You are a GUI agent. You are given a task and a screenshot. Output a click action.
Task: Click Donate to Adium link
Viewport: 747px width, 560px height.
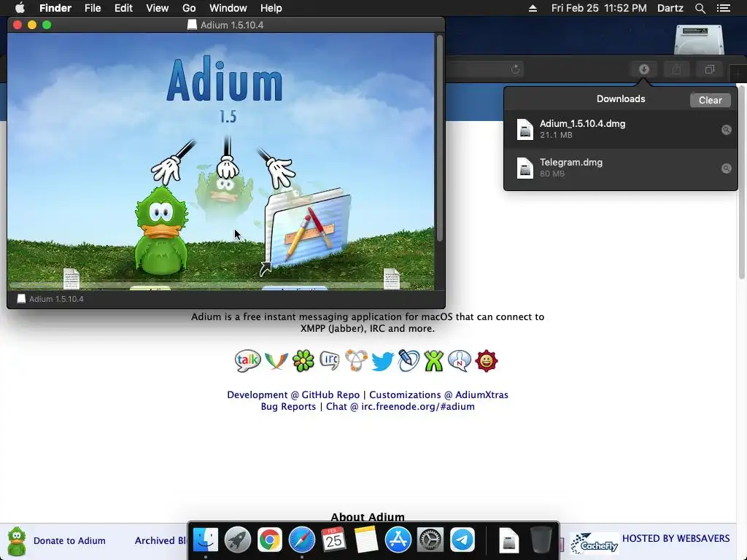coord(69,540)
